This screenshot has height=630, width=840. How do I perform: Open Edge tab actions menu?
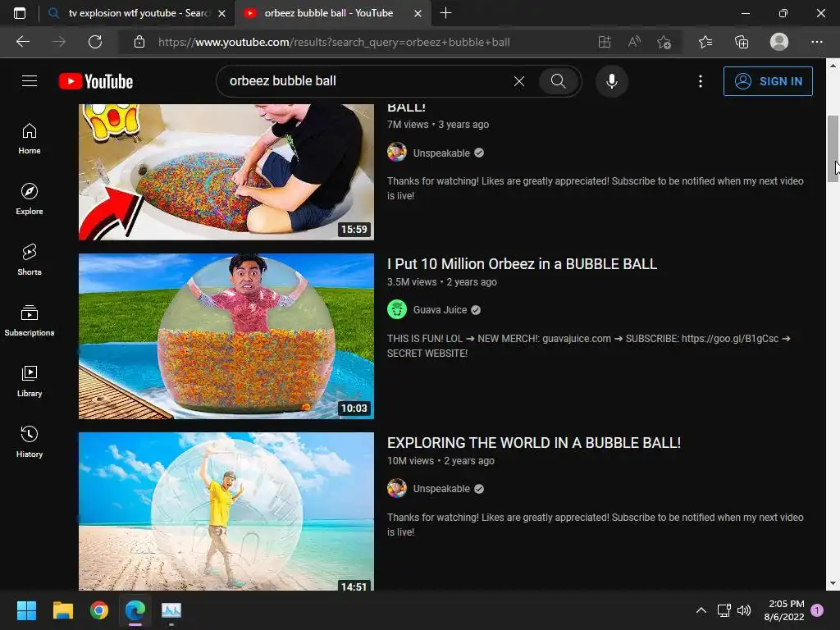[20, 13]
